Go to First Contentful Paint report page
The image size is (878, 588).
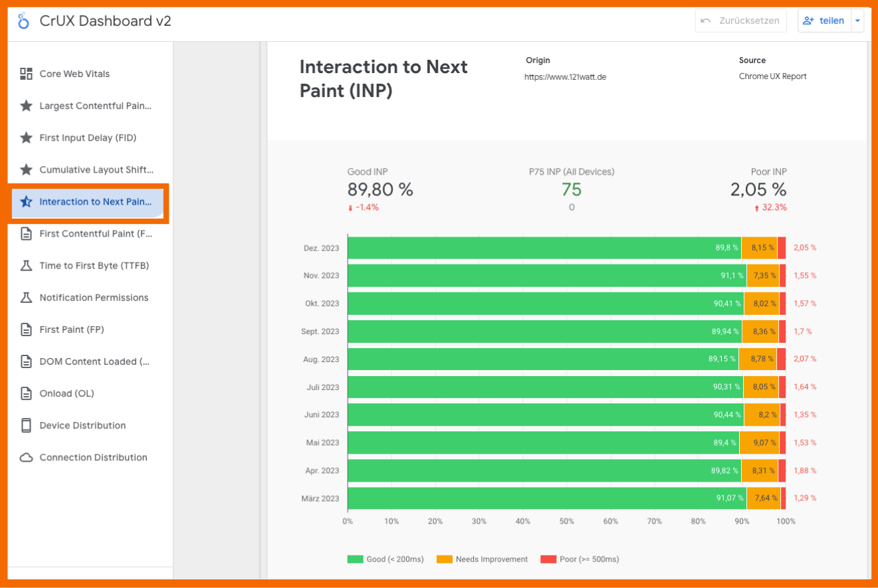coord(96,234)
